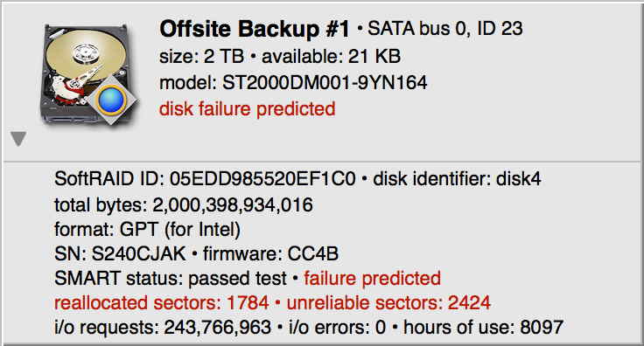Click the firmware CC4B text
Image resolution: width=644 pixels, height=346 pixels.
[x=270, y=253]
